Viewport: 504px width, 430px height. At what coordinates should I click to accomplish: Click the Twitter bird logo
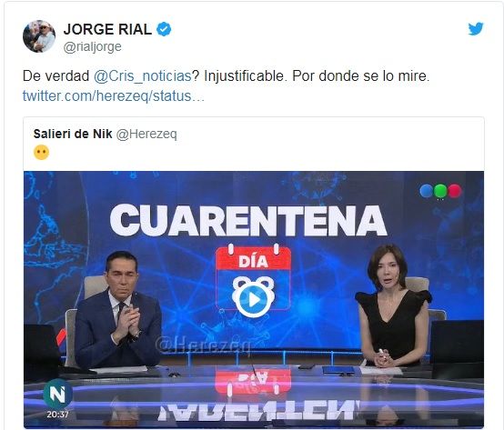coord(476,28)
